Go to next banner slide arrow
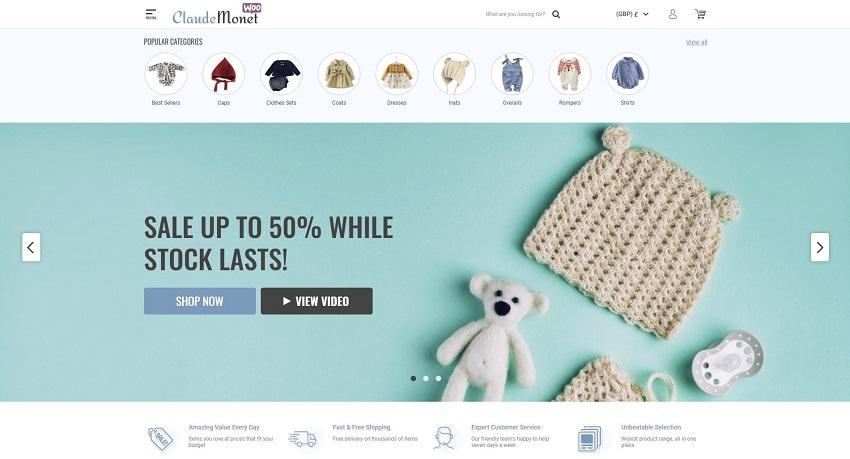 click(820, 247)
